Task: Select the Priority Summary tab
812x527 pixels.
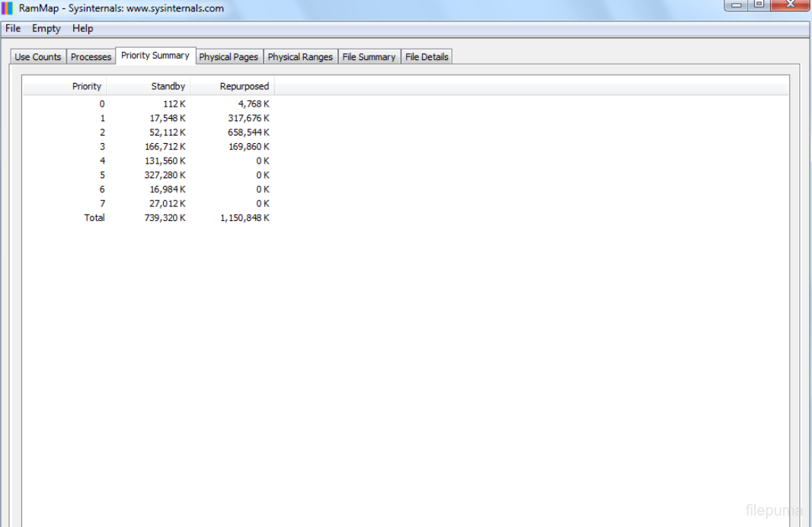Action: tap(155, 56)
